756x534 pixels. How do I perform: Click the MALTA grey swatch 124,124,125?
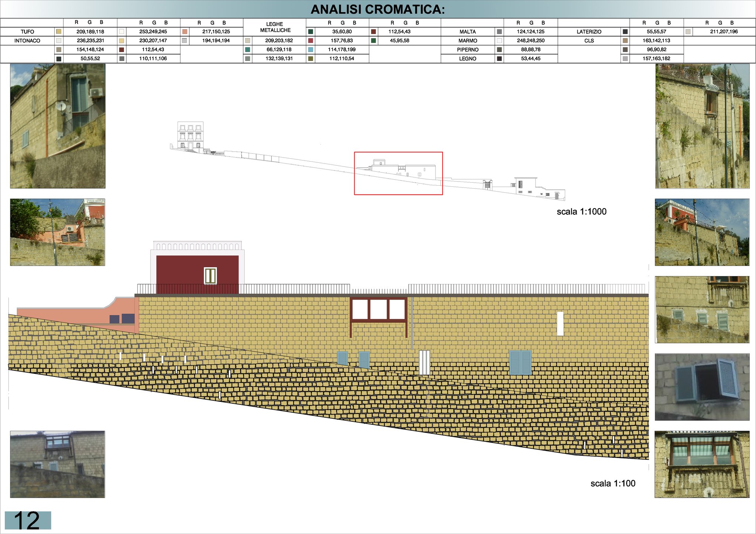coord(499,32)
